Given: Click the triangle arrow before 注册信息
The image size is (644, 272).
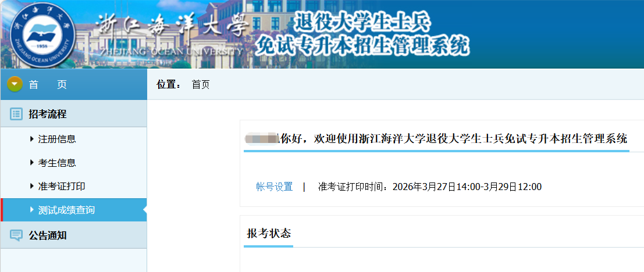Looking at the screenshot, I should click(x=31, y=139).
